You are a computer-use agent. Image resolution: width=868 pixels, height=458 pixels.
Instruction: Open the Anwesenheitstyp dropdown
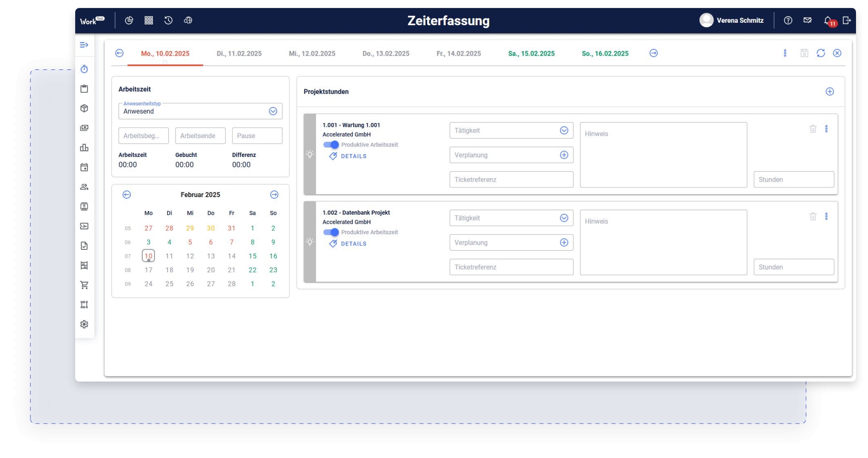(273, 111)
